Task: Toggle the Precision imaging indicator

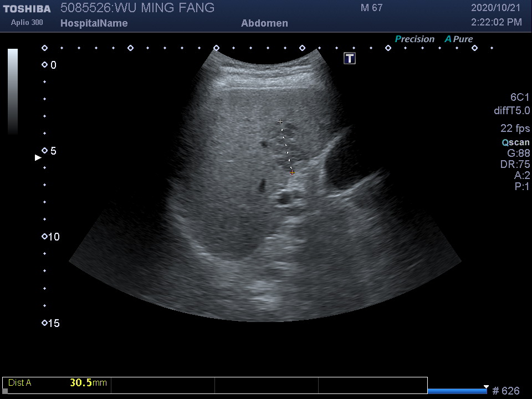Action: click(415, 39)
